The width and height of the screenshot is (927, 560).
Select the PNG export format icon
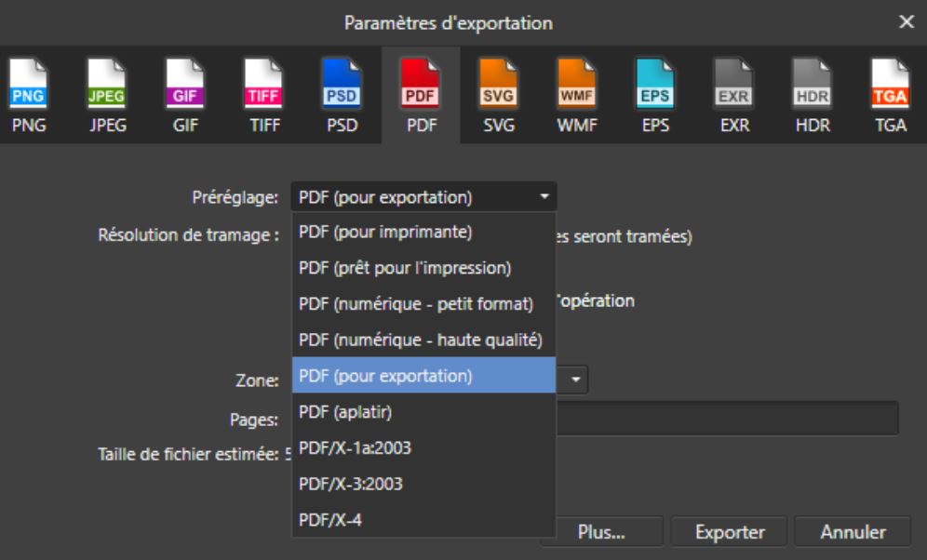coord(28,95)
